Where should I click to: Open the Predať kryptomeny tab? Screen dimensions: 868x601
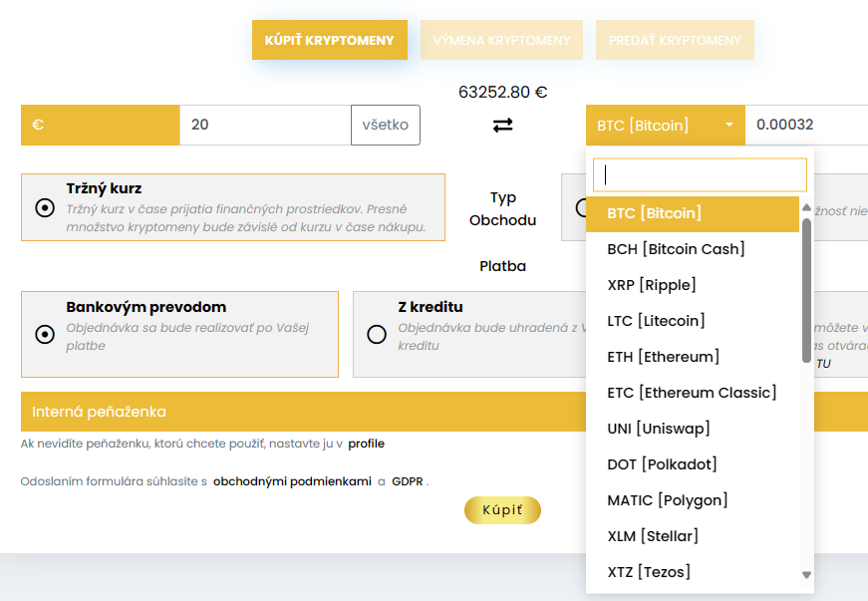[x=675, y=40]
